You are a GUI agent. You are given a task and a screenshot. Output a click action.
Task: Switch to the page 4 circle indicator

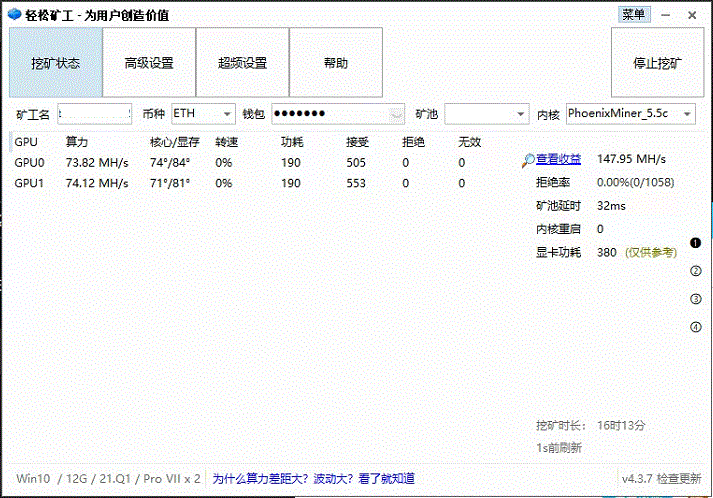695,327
